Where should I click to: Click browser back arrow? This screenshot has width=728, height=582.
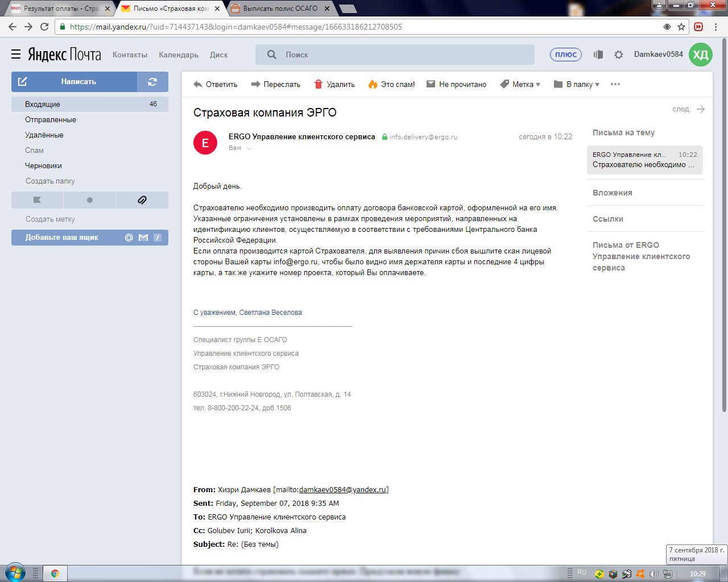pyautogui.click(x=13, y=27)
